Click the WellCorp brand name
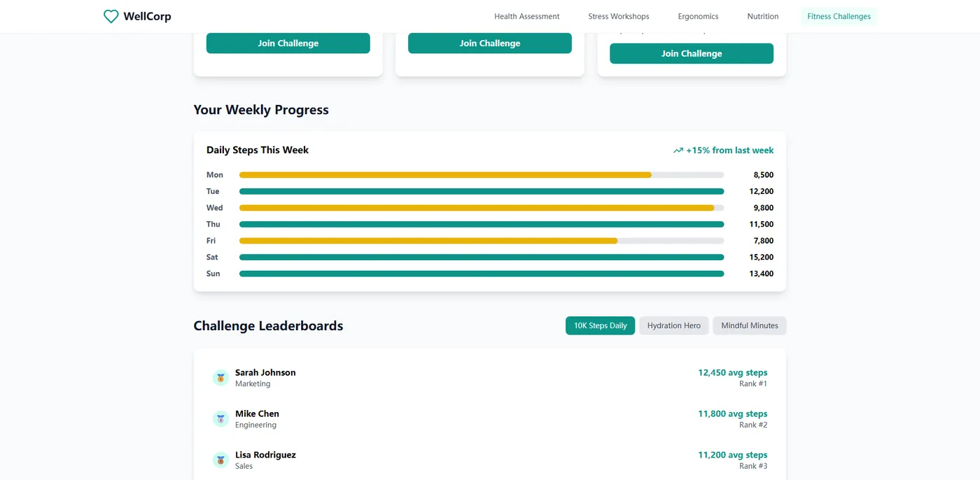Image resolution: width=980 pixels, height=480 pixels. (x=147, y=16)
